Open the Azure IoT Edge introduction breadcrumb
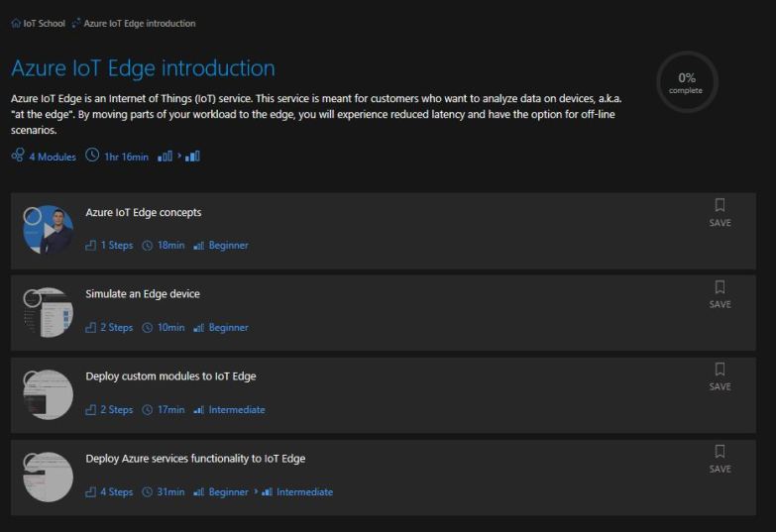 [x=140, y=23]
